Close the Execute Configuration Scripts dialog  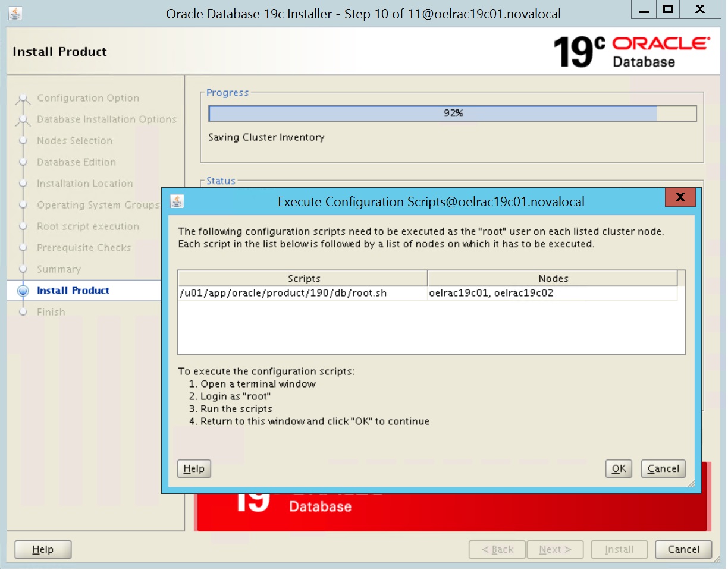tap(680, 197)
